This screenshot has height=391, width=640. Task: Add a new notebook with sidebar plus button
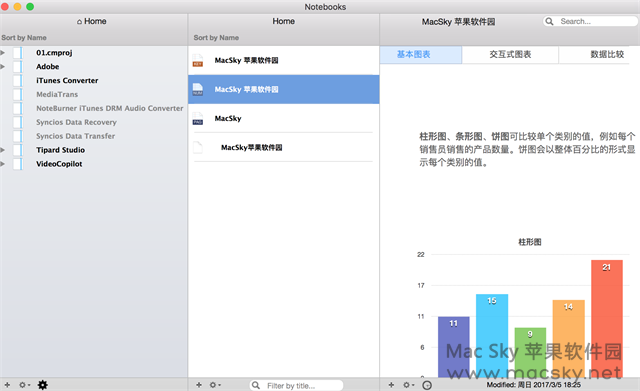pyautogui.click(x=7, y=385)
